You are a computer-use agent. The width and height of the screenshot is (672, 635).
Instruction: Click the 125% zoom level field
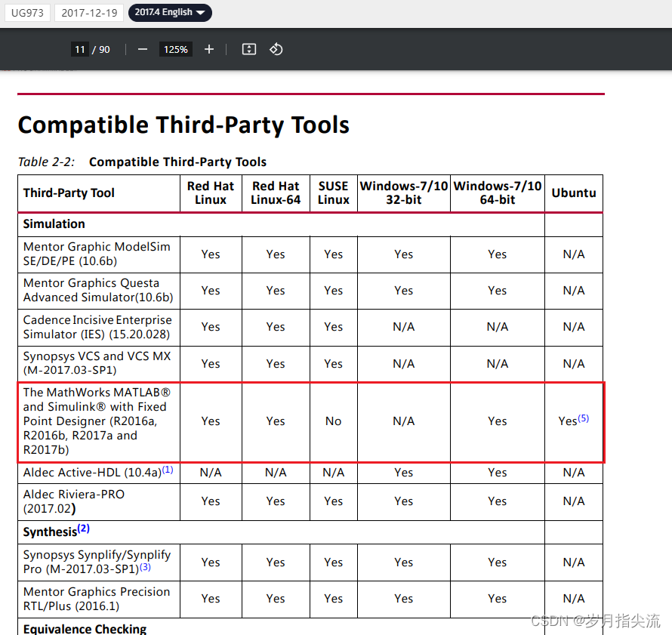pyautogui.click(x=176, y=50)
